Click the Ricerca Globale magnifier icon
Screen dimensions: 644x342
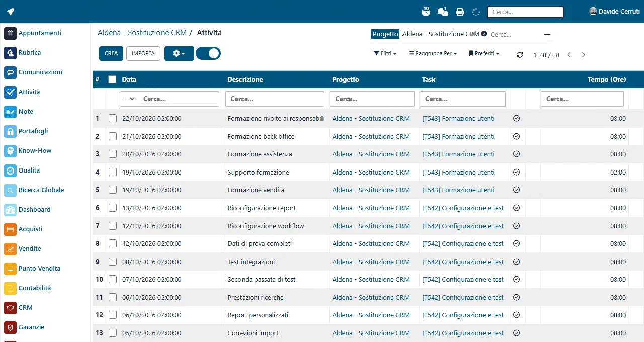click(11, 190)
